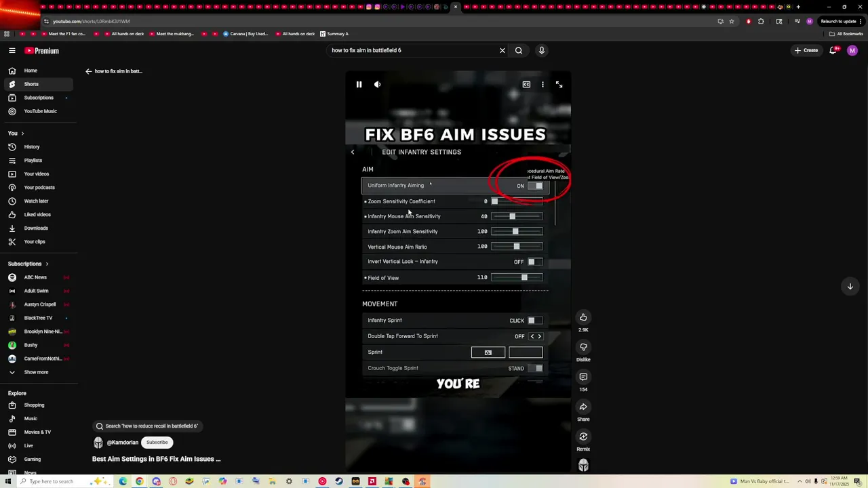Open the @Kamdorian channel link
Screen dimensions: 868x488
pyautogui.click(x=122, y=443)
